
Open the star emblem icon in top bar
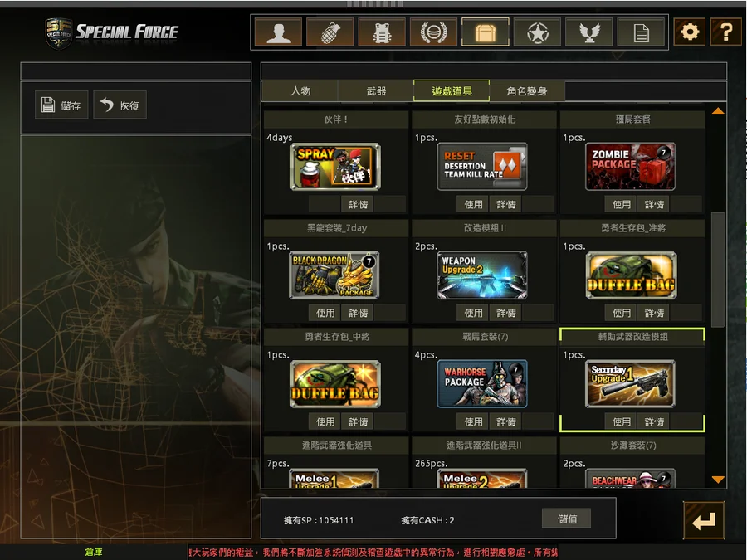coord(537,32)
